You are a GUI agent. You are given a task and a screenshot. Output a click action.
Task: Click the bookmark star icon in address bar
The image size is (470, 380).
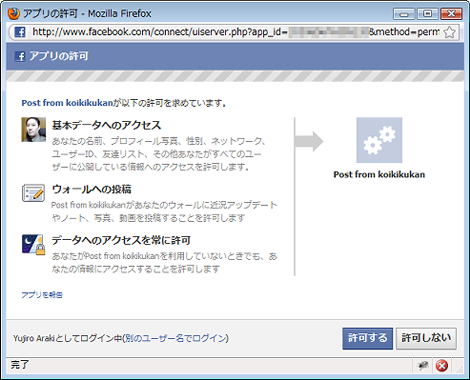[449, 32]
